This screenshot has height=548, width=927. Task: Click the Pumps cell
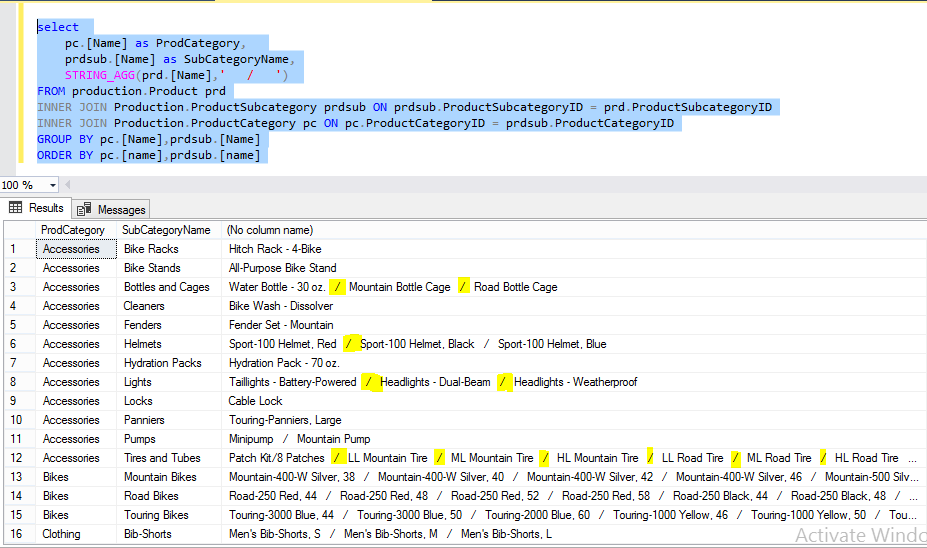(x=168, y=439)
